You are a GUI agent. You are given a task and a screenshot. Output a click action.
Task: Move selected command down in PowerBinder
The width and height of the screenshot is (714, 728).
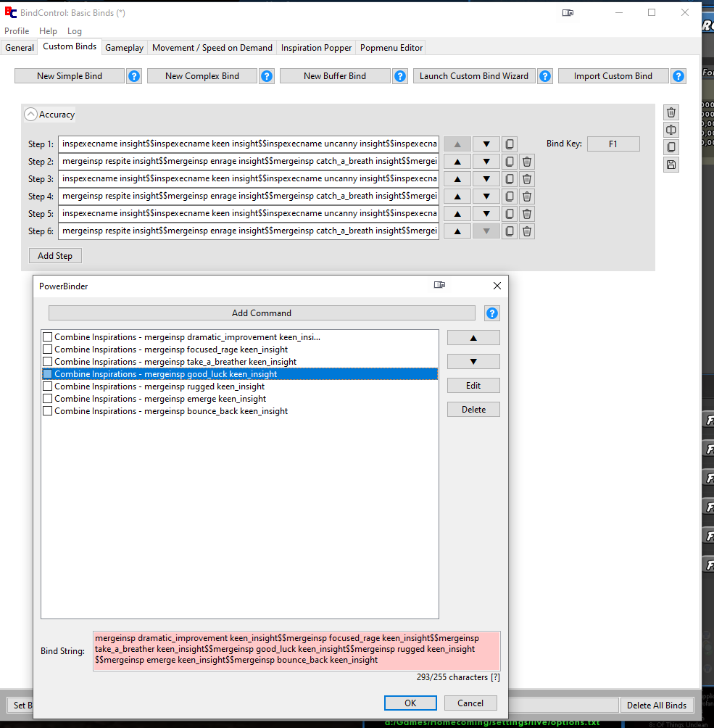point(473,361)
